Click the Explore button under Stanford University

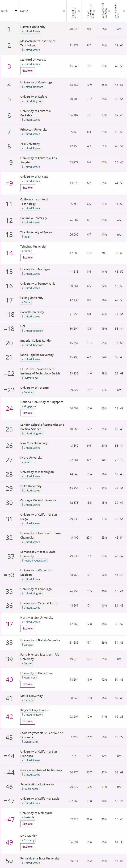tap(28, 71)
